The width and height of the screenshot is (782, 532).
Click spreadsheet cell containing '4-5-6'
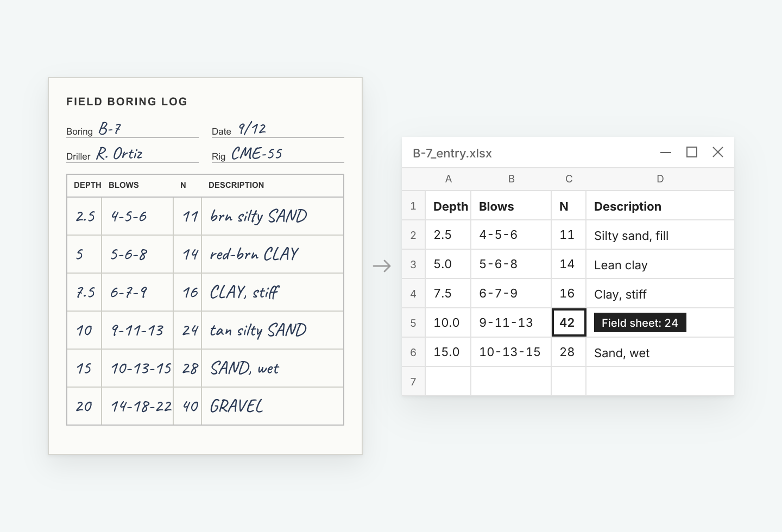pos(511,235)
